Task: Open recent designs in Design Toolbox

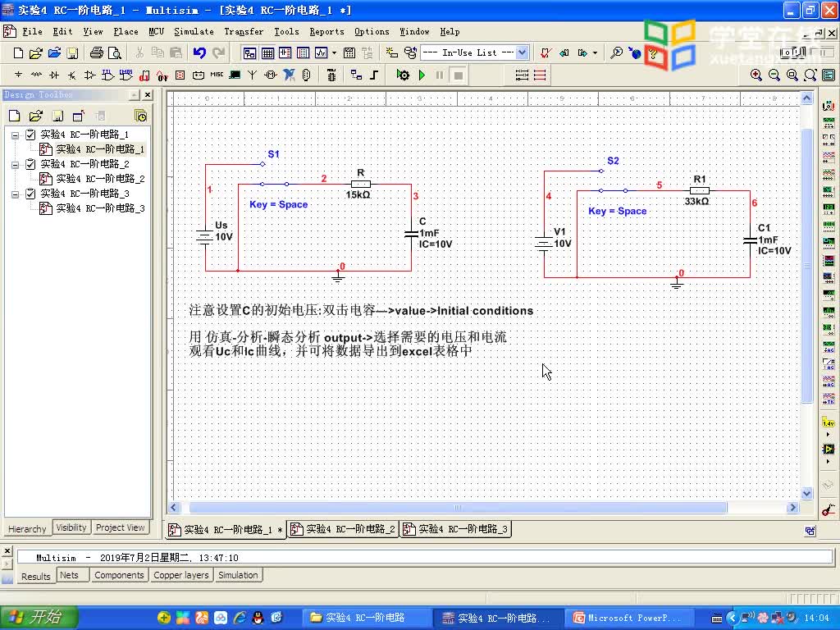Action: pyautogui.click(x=140, y=116)
